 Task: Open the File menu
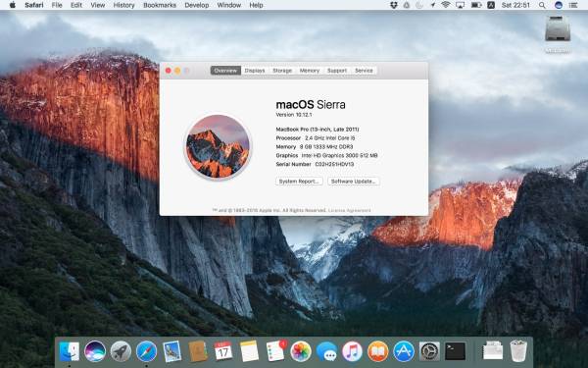click(x=57, y=5)
